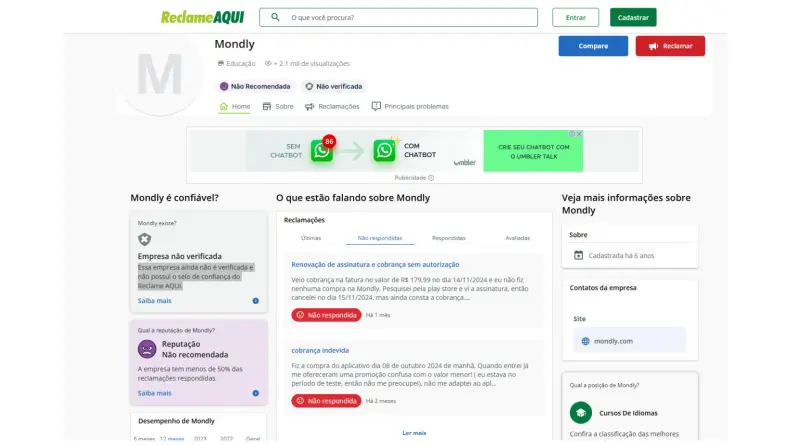Screen dimensions: 790x445
Task: Click the blue Compare button
Action: click(x=593, y=46)
